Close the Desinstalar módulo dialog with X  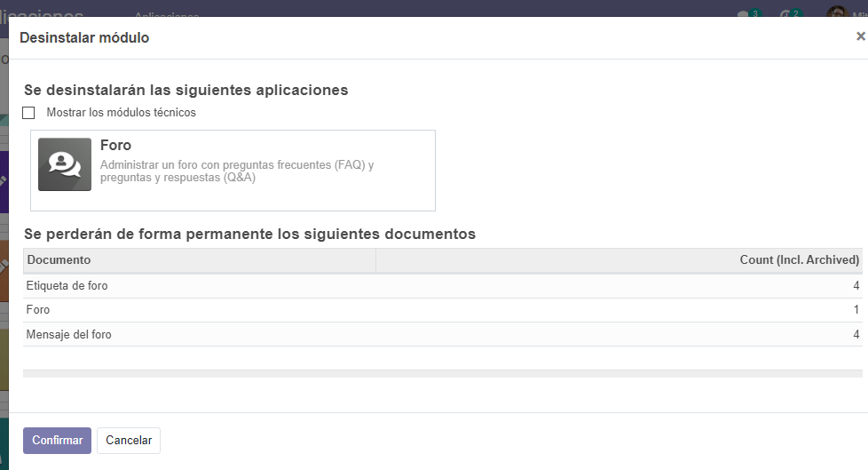(x=860, y=36)
